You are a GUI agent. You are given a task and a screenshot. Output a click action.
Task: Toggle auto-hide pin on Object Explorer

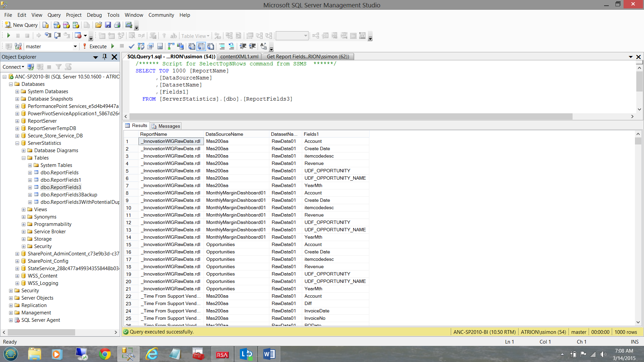[105, 57]
